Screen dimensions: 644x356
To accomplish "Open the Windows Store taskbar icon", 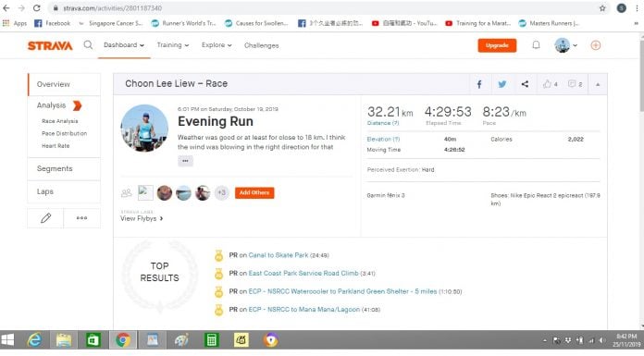I will pyautogui.click(x=93, y=340).
